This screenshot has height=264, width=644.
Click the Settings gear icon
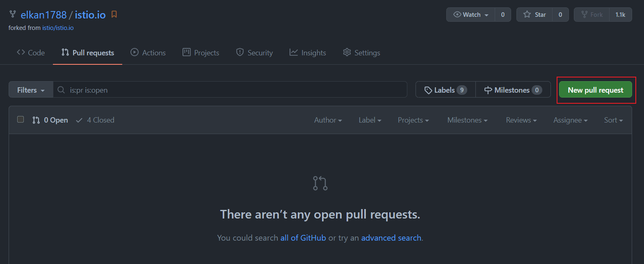tap(347, 52)
